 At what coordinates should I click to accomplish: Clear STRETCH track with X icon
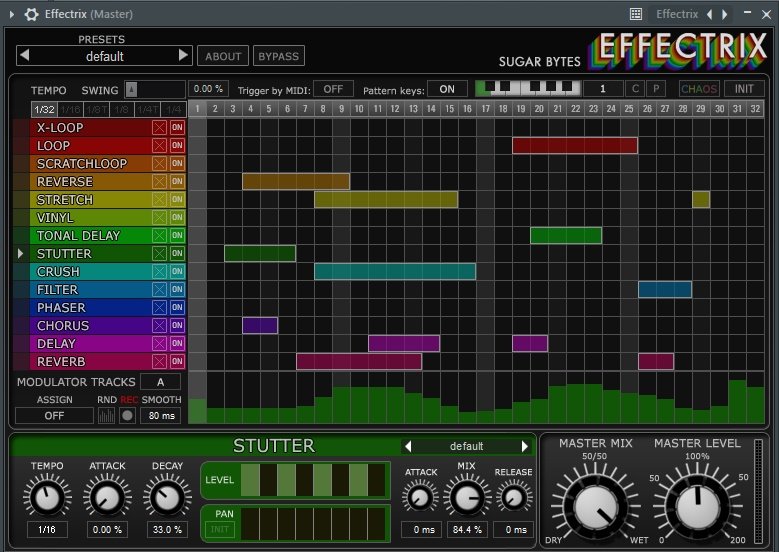pos(159,200)
